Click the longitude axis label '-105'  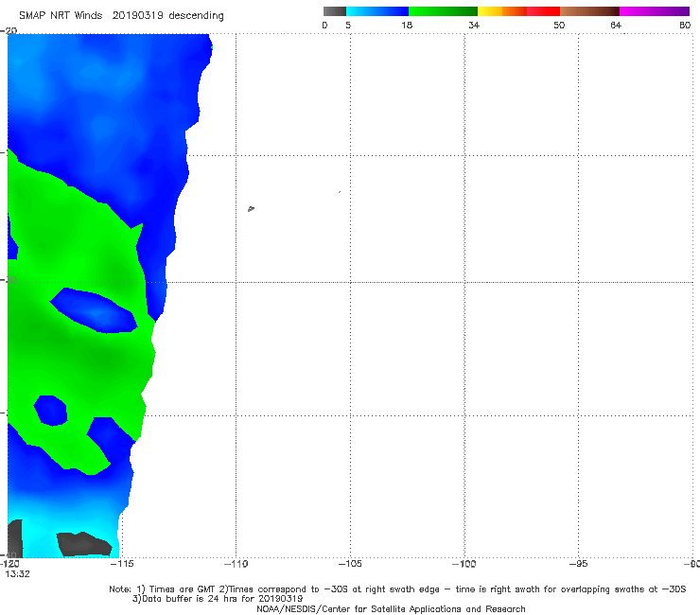coord(350,564)
